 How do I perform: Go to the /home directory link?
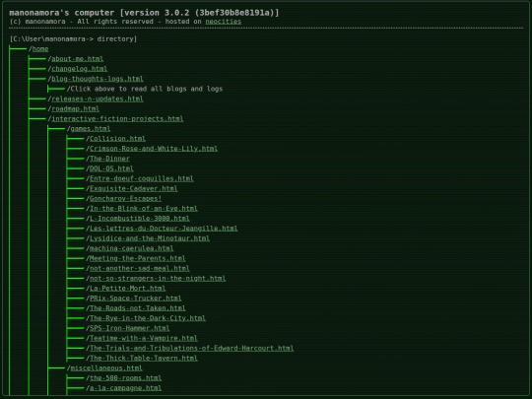(x=40, y=49)
